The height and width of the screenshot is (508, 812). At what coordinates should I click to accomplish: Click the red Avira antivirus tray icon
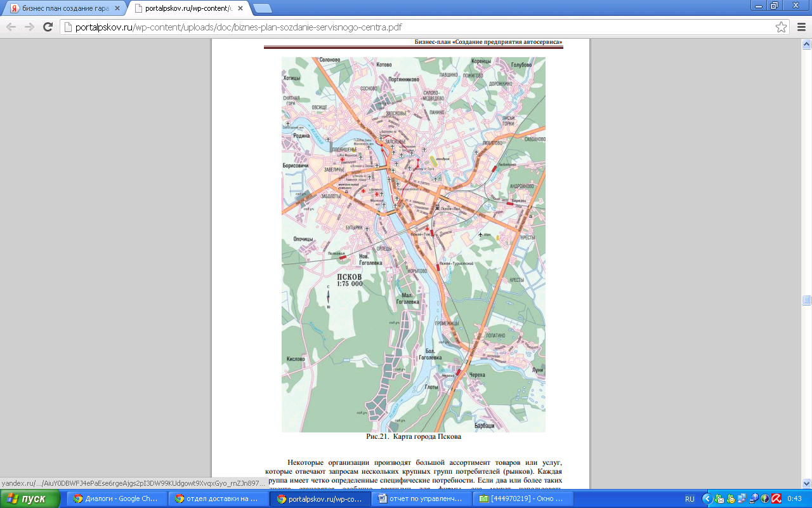tap(776, 499)
